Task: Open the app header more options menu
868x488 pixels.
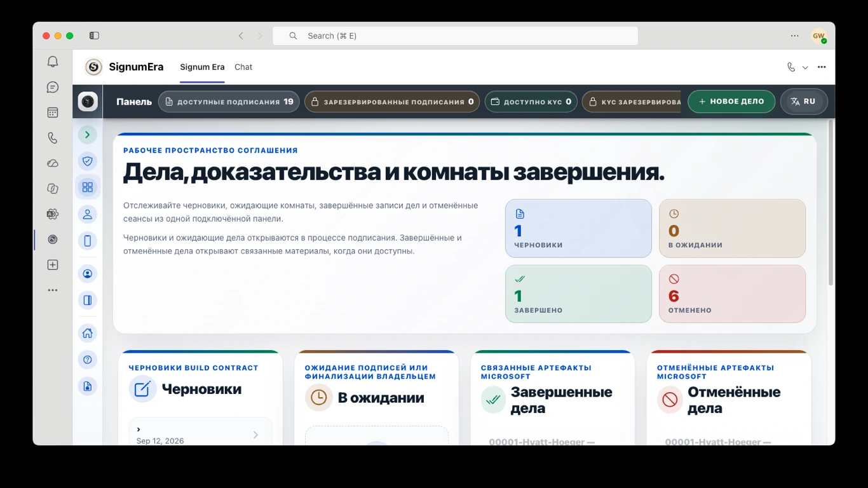Action: pyautogui.click(x=822, y=67)
